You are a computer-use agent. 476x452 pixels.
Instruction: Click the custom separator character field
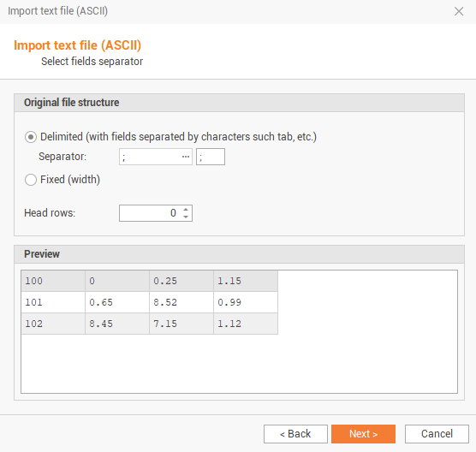click(211, 157)
